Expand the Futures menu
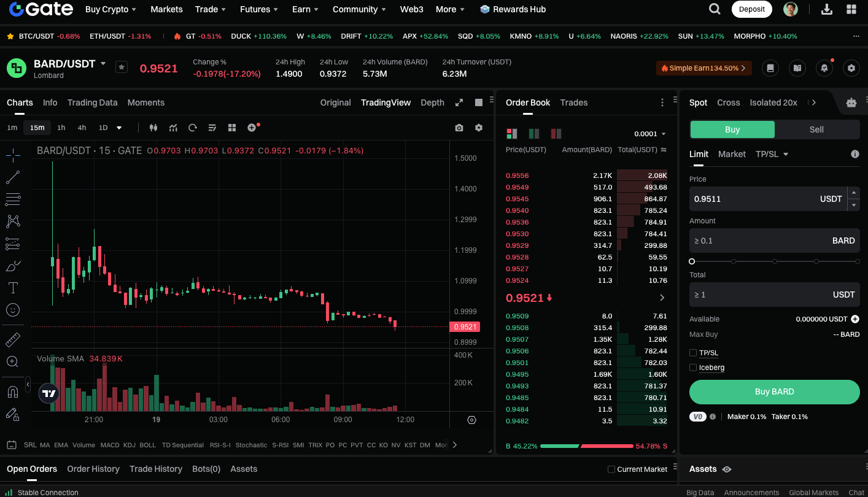The height and width of the screenshot is (497, 868). (x=260, y=9)
